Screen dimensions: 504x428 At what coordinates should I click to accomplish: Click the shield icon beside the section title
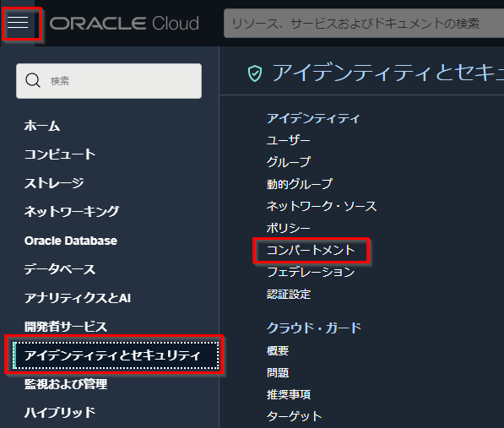255,73
